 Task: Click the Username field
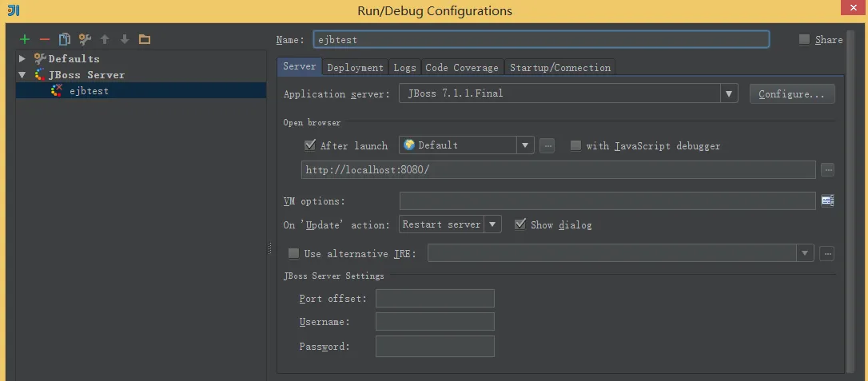[435, 321]
